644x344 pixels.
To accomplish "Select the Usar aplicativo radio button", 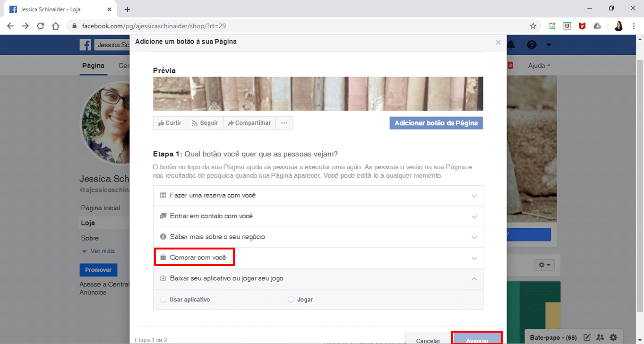I will 164,300.
